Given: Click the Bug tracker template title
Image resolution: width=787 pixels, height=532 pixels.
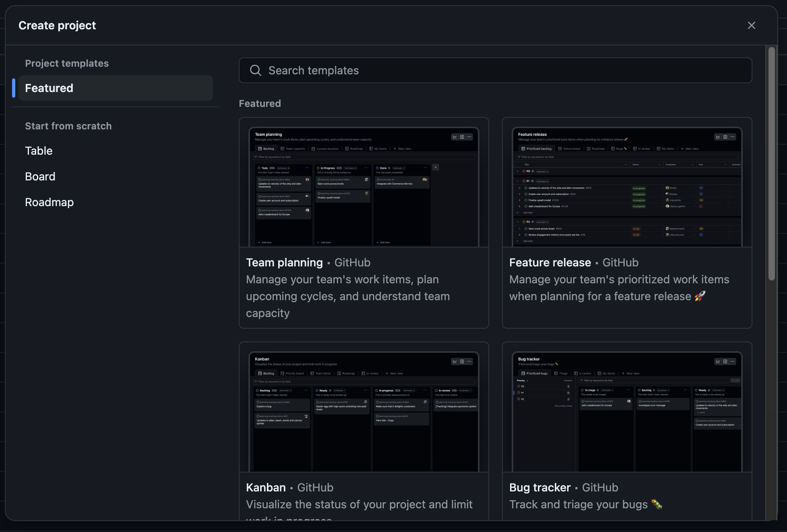Looking at the screenshot, I should 540,487.
